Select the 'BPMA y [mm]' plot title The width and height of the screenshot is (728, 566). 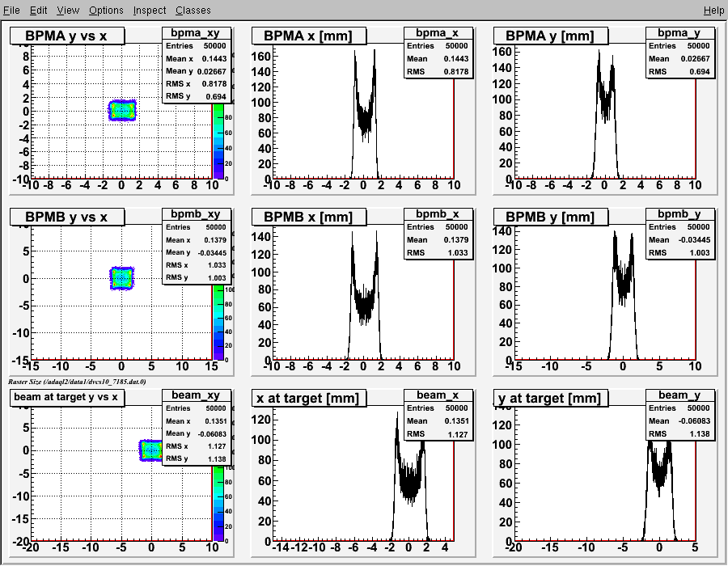pyautogui.click(x=551, y=36)
